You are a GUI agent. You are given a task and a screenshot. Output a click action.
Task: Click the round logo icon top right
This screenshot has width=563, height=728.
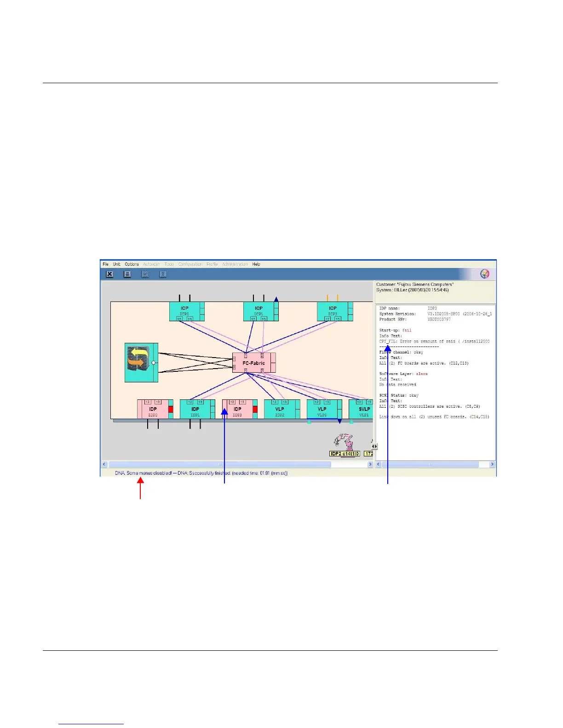tap(485, 274)
